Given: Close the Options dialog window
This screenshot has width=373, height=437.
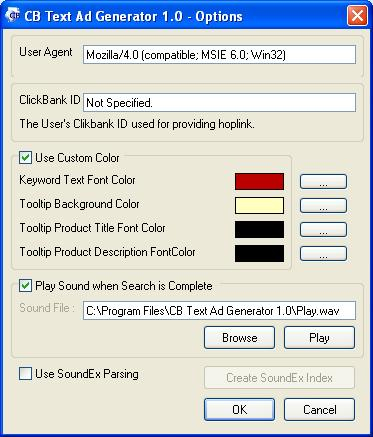Looking at the screenshot, I should pos(357,16).
